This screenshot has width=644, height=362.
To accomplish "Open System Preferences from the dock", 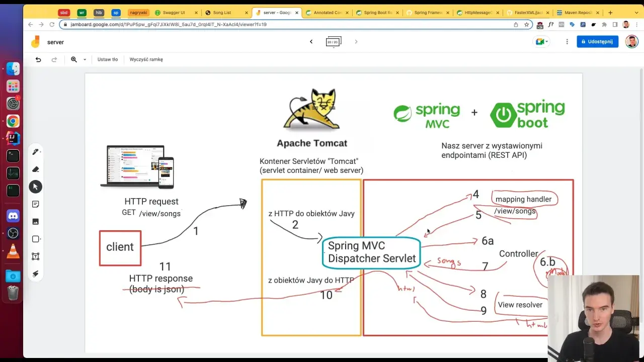I will coord(13,103).
